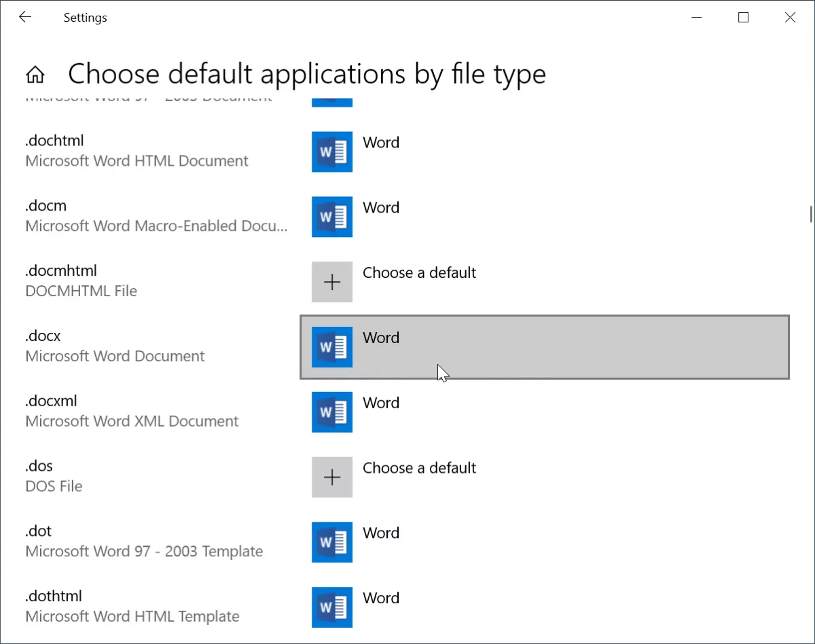
Task: Select the .docxml extension label
Action: (51, 401)
